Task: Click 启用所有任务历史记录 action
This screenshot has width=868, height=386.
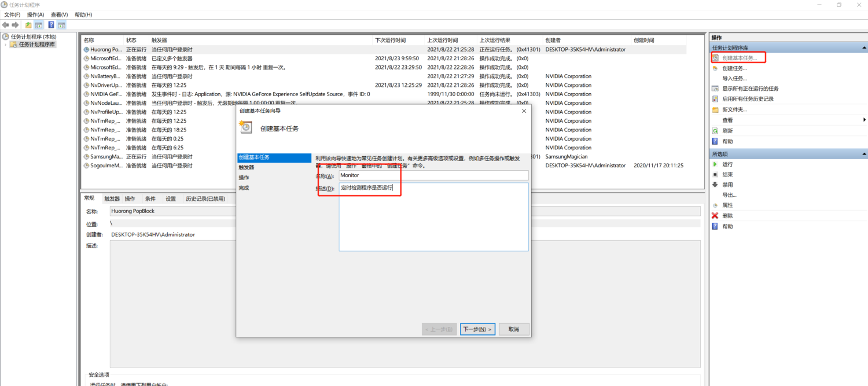Action: (748, 99)
